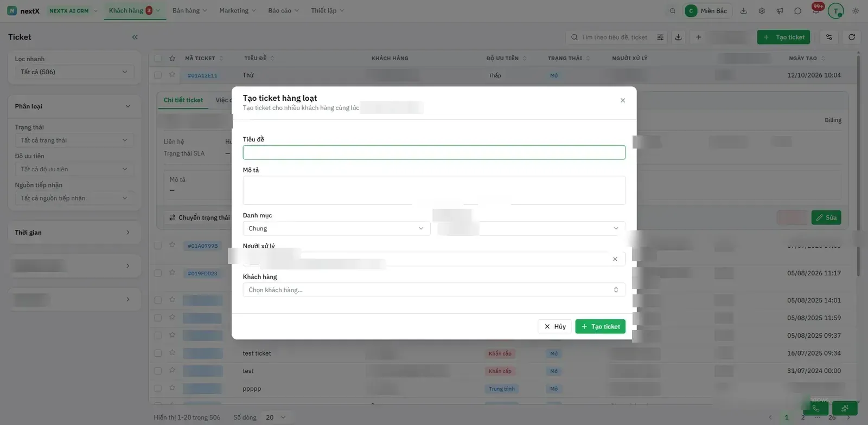Star the ticket #01A12E11
The height and width of the screenshot is (425, 868).
pyautogui.click(x=172, y=75)
